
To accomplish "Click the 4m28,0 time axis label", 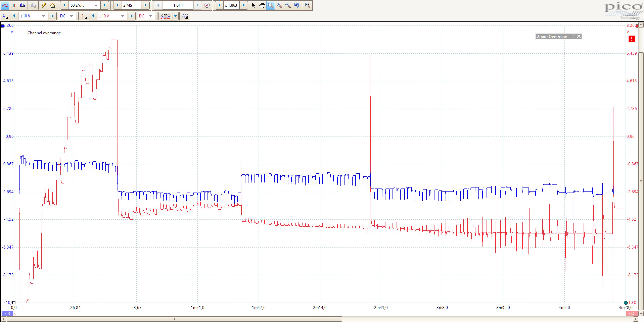I will [x=626, y=308].
